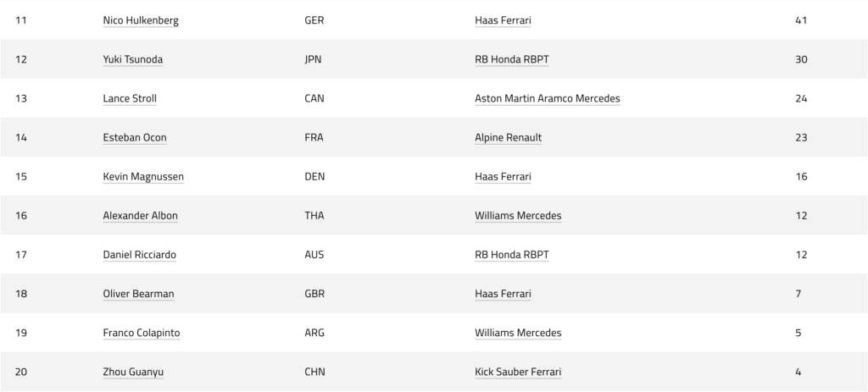Image resolution: width=868 pixels, height=392 pixels.
Task: Open Haas Ferrari link for Bearman
Action: tap(503, 294)
